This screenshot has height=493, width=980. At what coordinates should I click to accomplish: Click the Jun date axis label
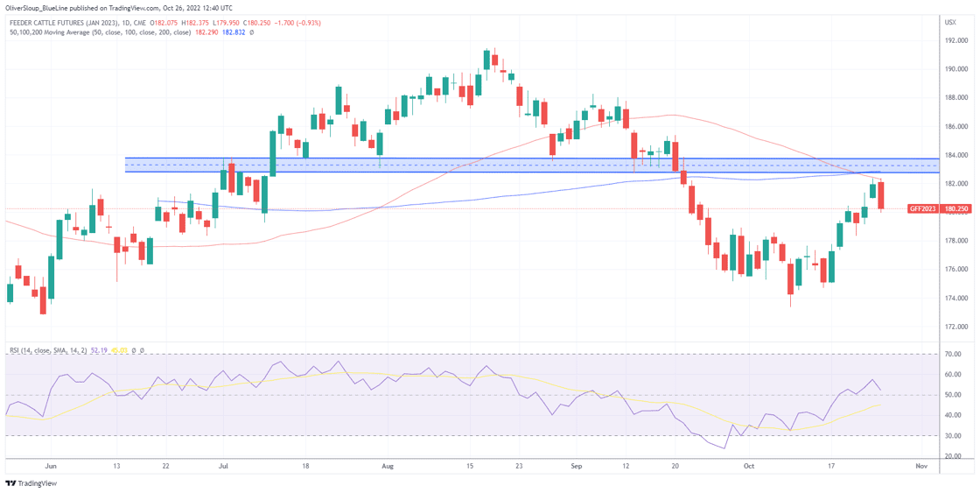(x=52, y=467)
